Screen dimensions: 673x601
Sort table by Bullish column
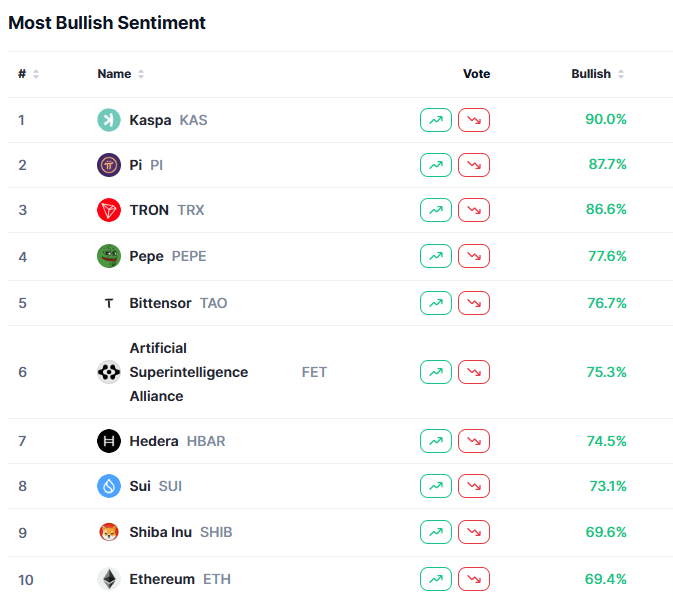598,74
